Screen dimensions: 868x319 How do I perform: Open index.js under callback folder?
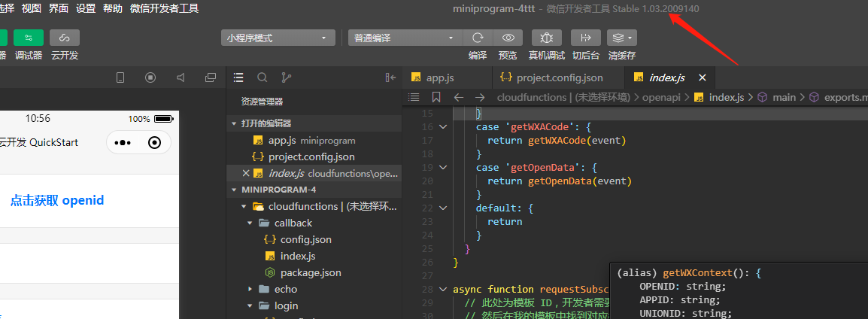point(314,257)
